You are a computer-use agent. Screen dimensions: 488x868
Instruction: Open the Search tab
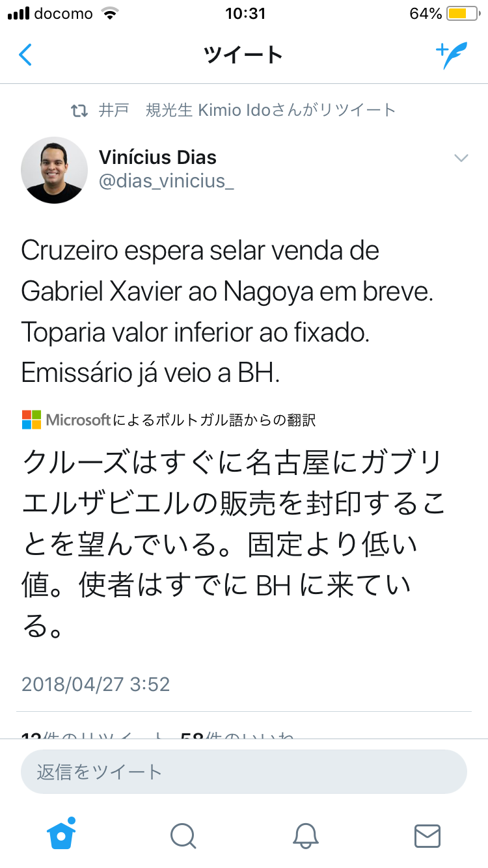pyautogui.click(x=183, y=835)
